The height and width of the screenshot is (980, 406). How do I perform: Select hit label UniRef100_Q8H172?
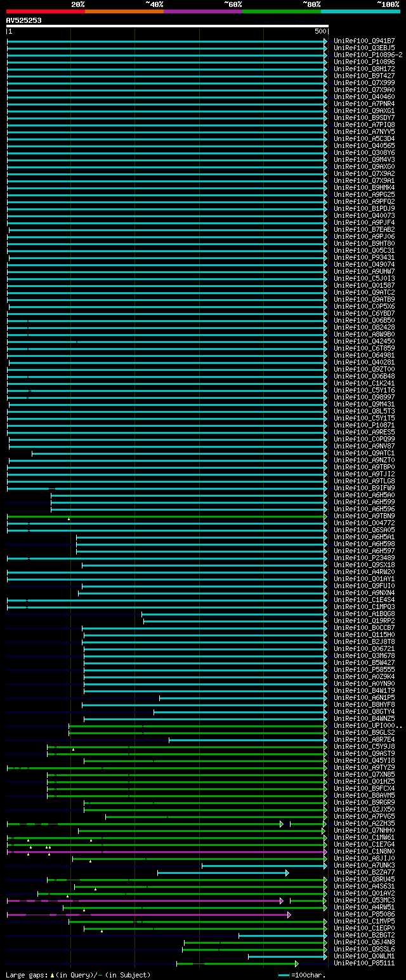(364, 69)
